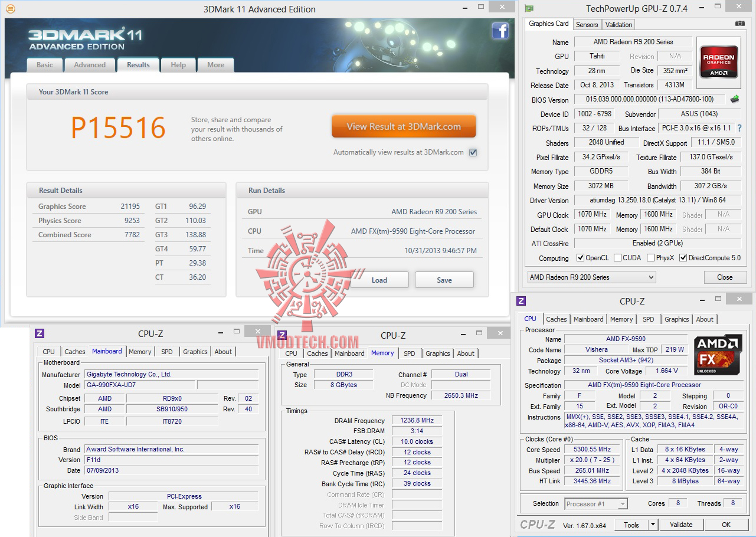This screenshot has width=756, height=537.
Task: Click the Combined Score value 7782
Action: coord(132,235)
